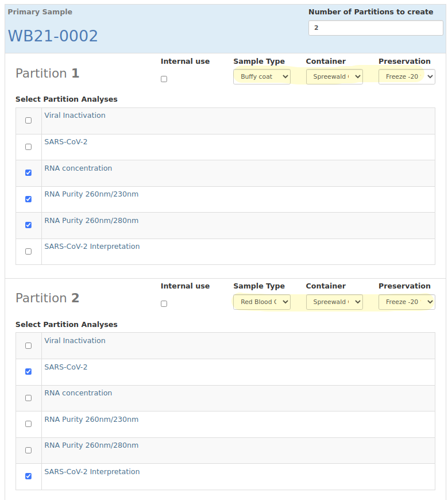Open Partition 2 Preservation dropdown
448x500 pixels.
point(406,302)
